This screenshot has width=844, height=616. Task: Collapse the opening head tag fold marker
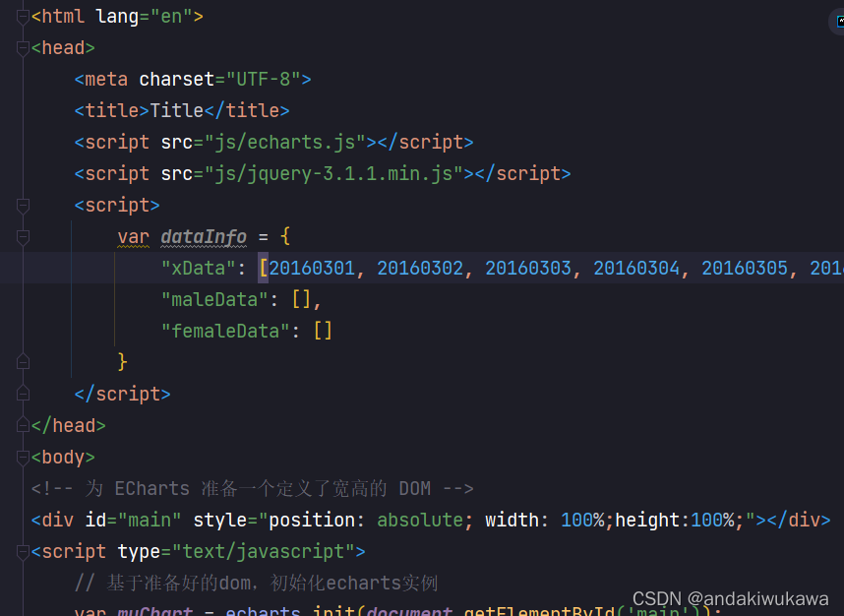[x=23, y=48]
